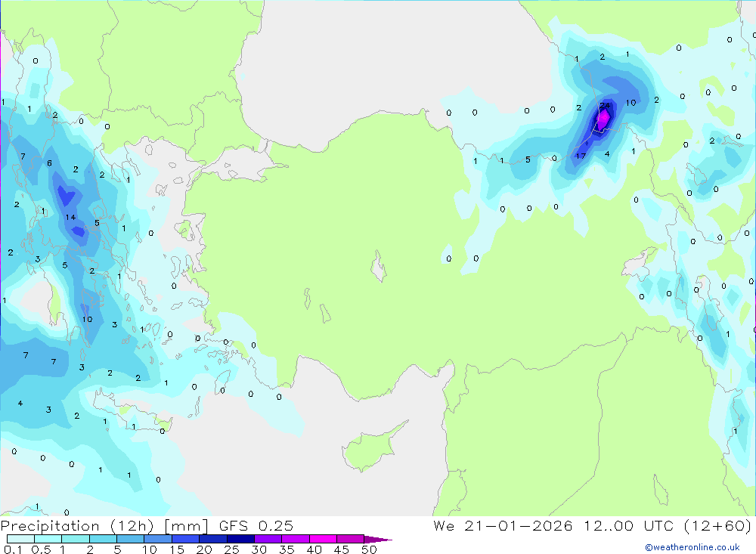This screenshot has height=554, width=756.
Task: Select the 2–5 mm legend color swatch
Action: (x=103, y=539)
